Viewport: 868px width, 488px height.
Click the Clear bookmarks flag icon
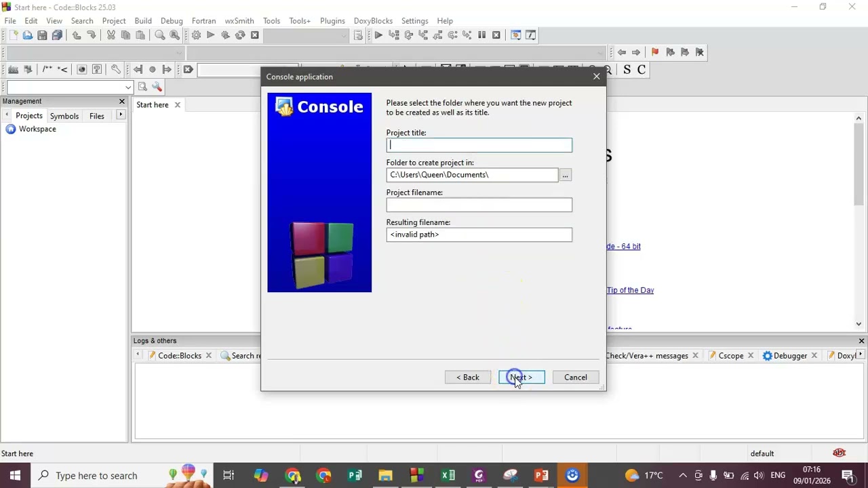pyautogui.click(x=700, y=52)
